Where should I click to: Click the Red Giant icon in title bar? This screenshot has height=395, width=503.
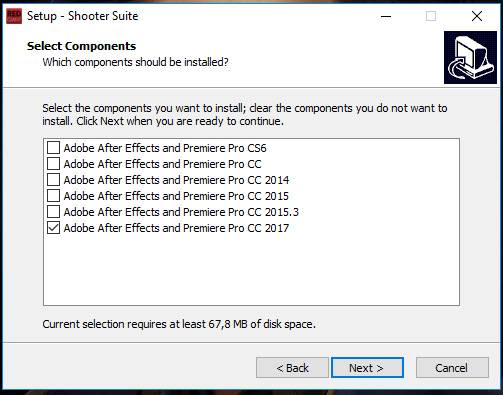(x=14, y=16)
